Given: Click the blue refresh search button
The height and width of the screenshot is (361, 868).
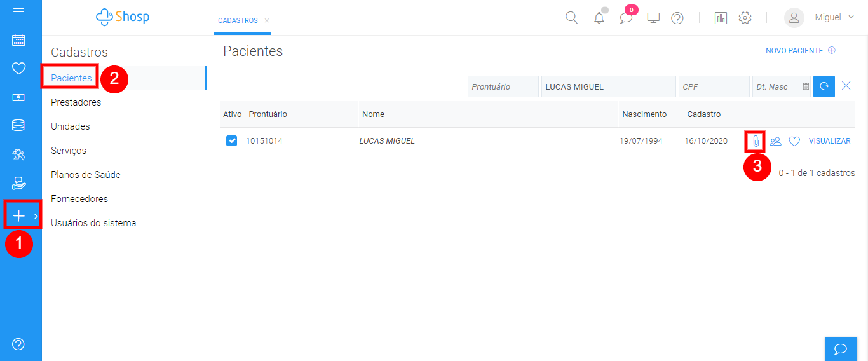Looking at the screenshot, I should pyautogui.click(x=824, y=86).
